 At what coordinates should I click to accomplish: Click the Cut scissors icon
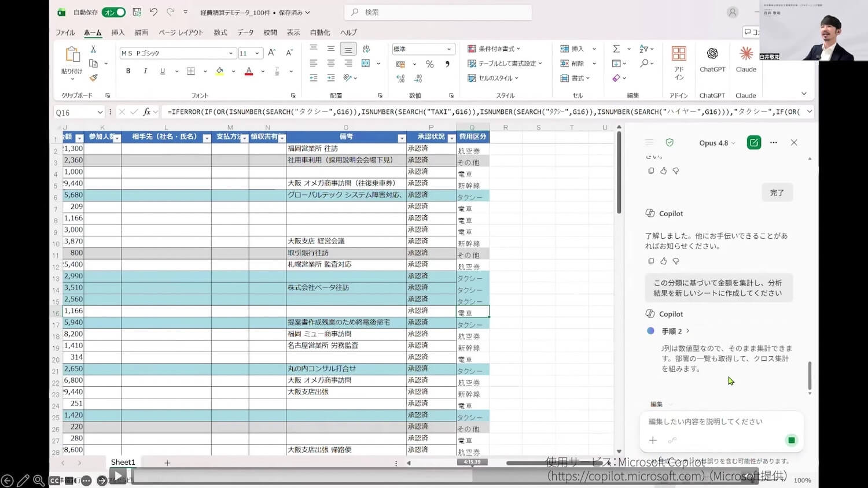click(93, 50)
